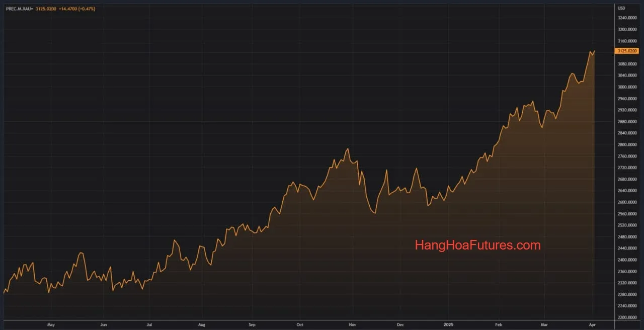
Task: Select the Oct marker on the time axis
Action: [300, 325]
